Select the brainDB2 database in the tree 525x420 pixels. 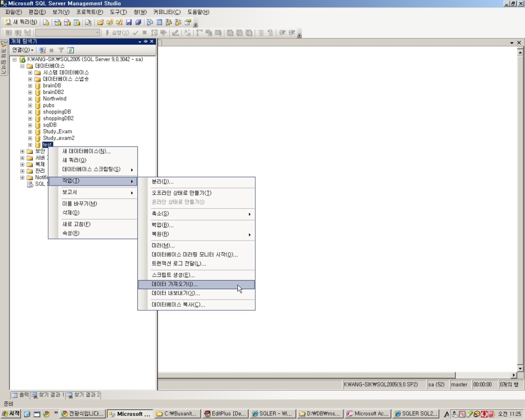pyautogui.click(x=53, y=92)
